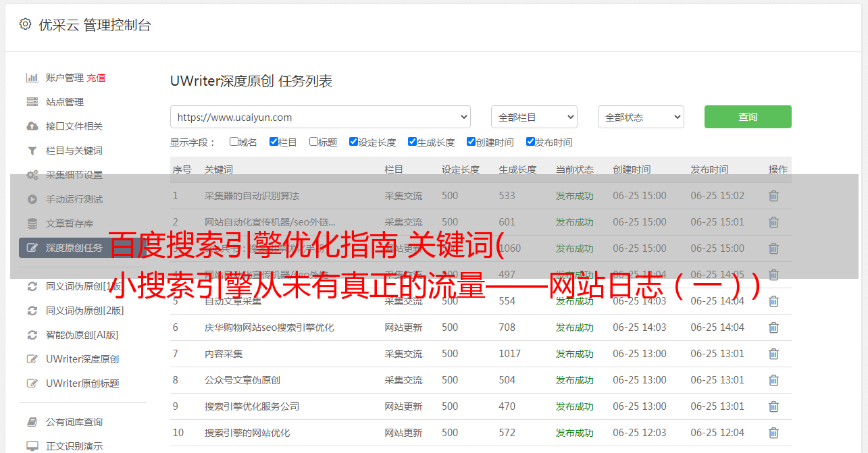This screenshot has height=453, width=868.
Task: Click keyword 采集器的自动识别算法
Action: click(252, 196)
